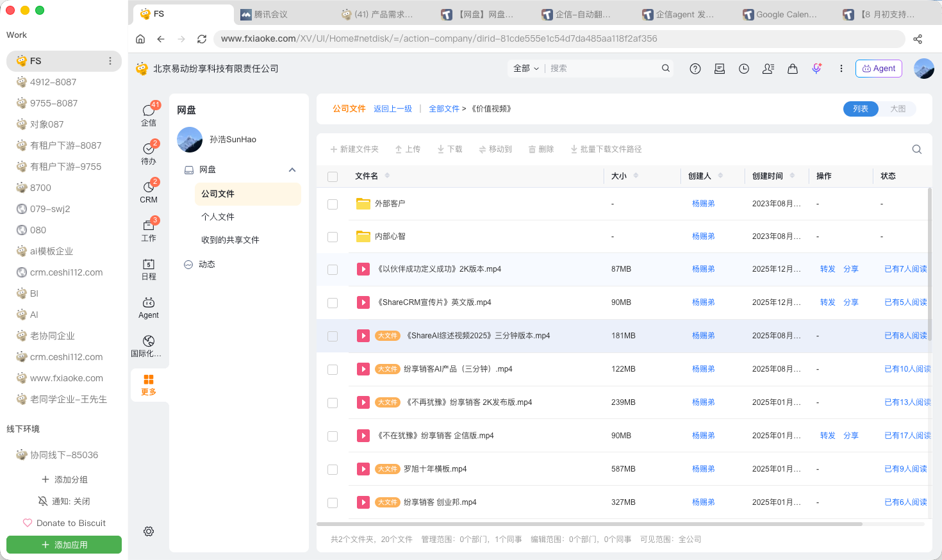Click the 搜索 input field

pos(602,69)
